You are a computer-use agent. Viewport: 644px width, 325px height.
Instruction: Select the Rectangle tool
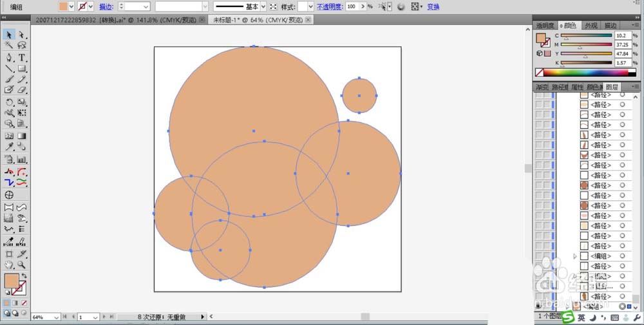point(22,68)
